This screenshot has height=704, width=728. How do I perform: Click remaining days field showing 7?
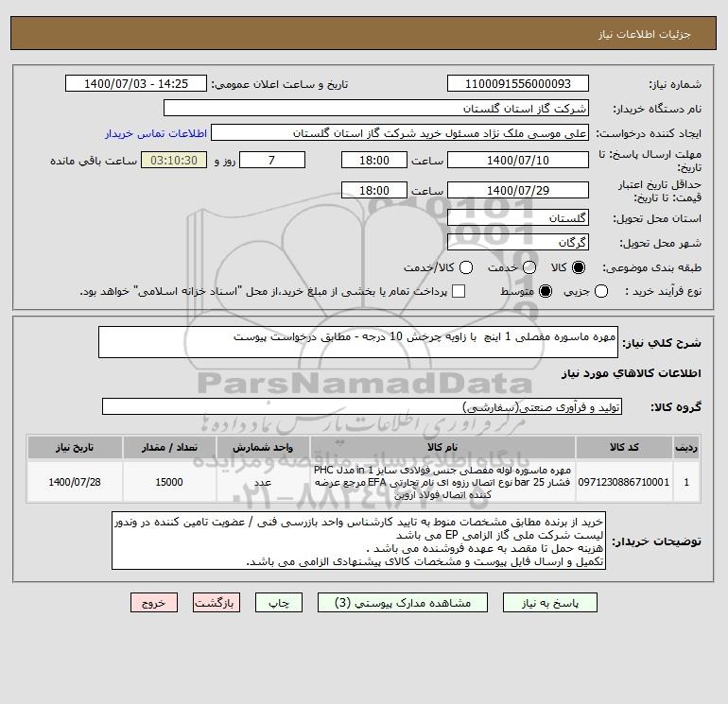pos(272,160)
